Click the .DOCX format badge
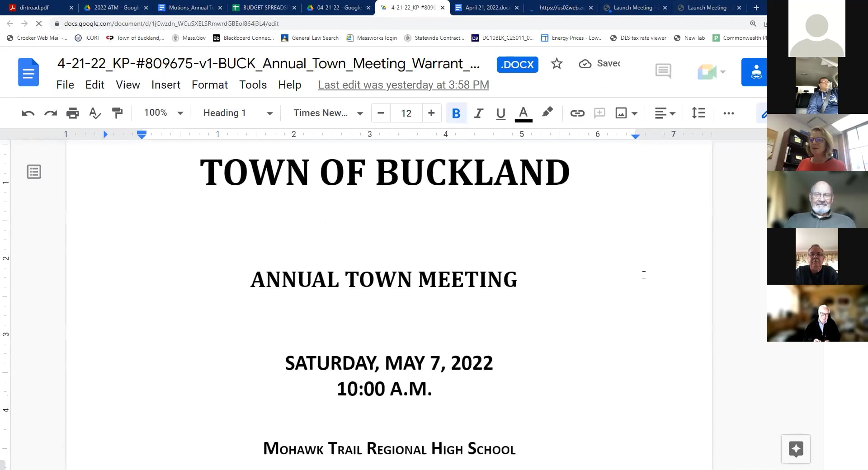Viewport: 868px width, 470px height. [x=517, y=65]
